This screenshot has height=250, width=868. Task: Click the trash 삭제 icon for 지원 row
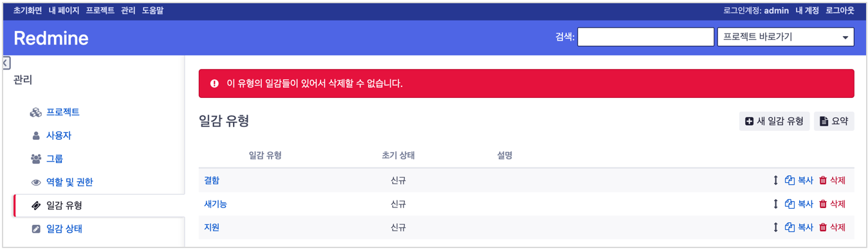(823, 227)
